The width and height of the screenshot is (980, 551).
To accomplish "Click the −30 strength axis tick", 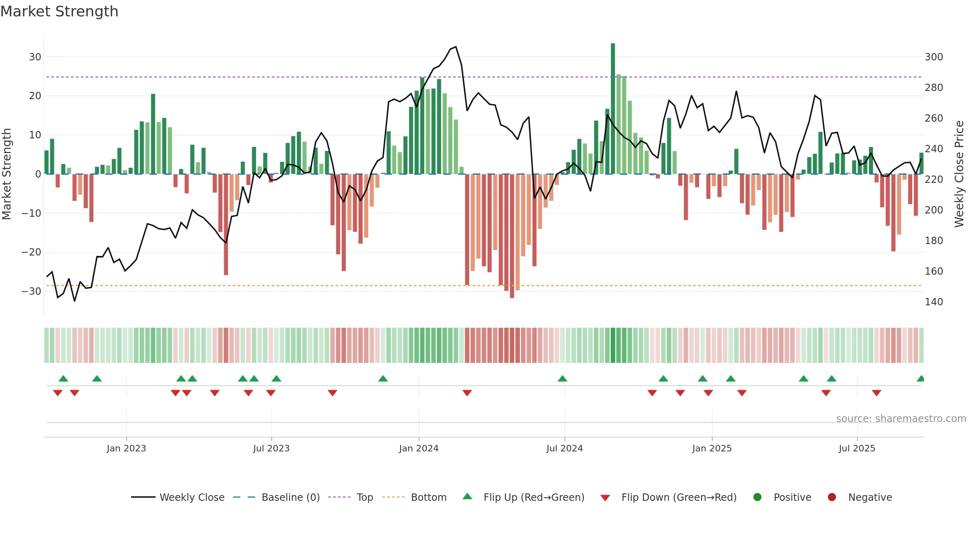I will point(31,291).
